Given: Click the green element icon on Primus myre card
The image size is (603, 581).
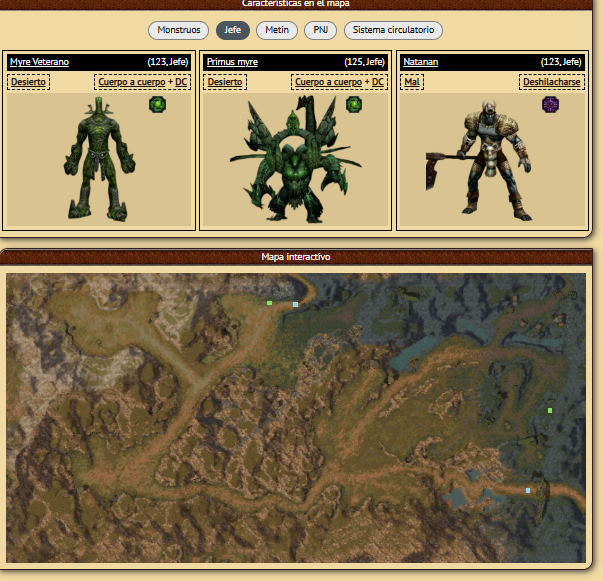Looking at the screenshot, I should (x=354, y=104).
